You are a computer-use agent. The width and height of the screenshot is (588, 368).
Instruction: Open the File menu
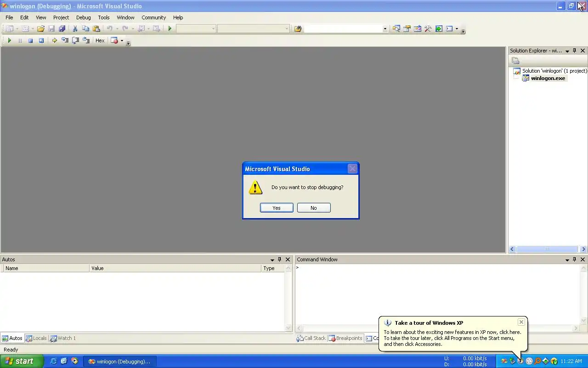[9, 17]
